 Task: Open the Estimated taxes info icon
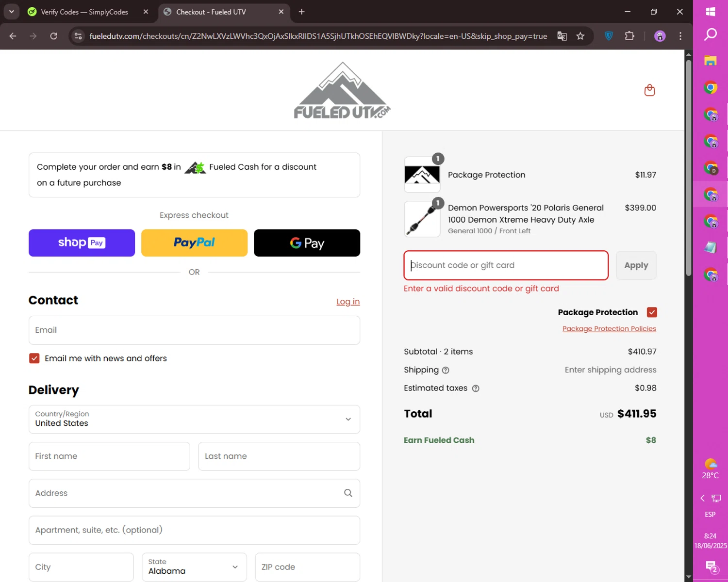[476, 388]
